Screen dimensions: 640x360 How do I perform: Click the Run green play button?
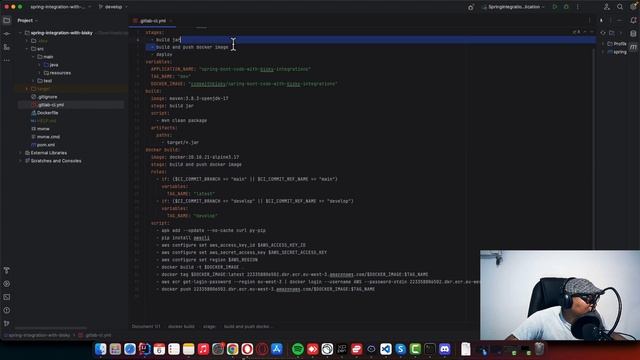[555, 7]
